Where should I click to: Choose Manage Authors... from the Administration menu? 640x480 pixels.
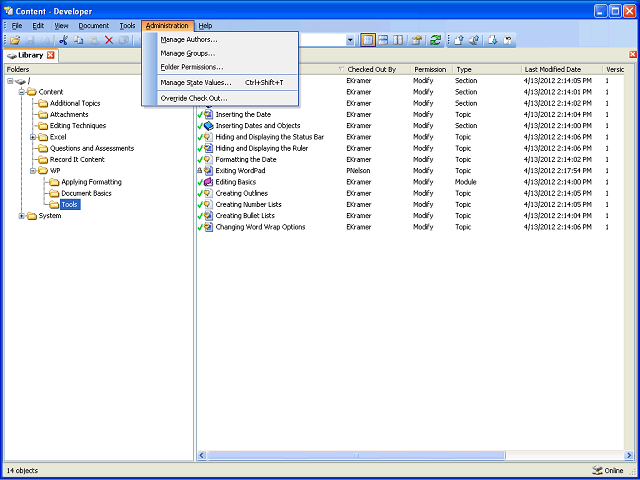click(228, 40)
